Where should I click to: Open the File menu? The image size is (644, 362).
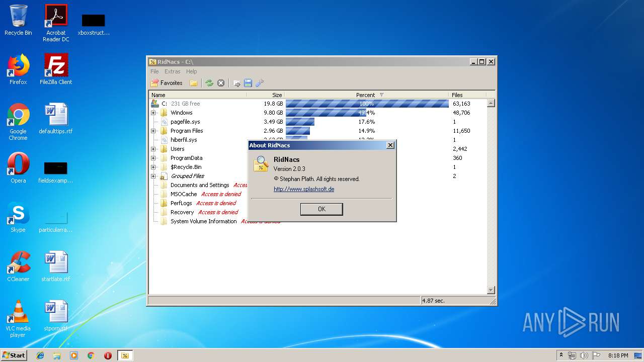(x=154, y=71)
